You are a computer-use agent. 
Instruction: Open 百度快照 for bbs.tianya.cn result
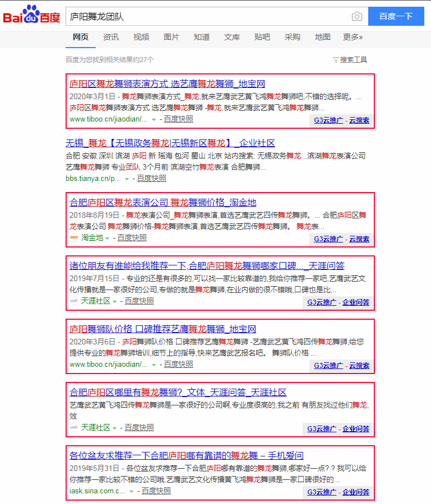click(x=151, y=179)
